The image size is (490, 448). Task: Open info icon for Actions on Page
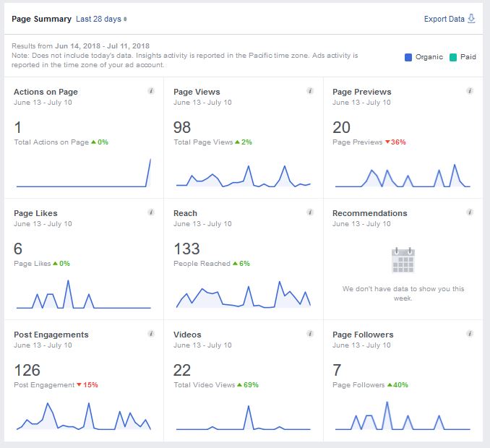151,91
